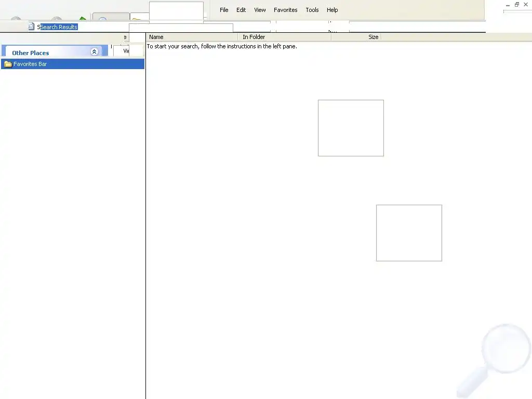Click the Other Places header title
The height and width of the screenshot is (399, 532).
[31, 53]
